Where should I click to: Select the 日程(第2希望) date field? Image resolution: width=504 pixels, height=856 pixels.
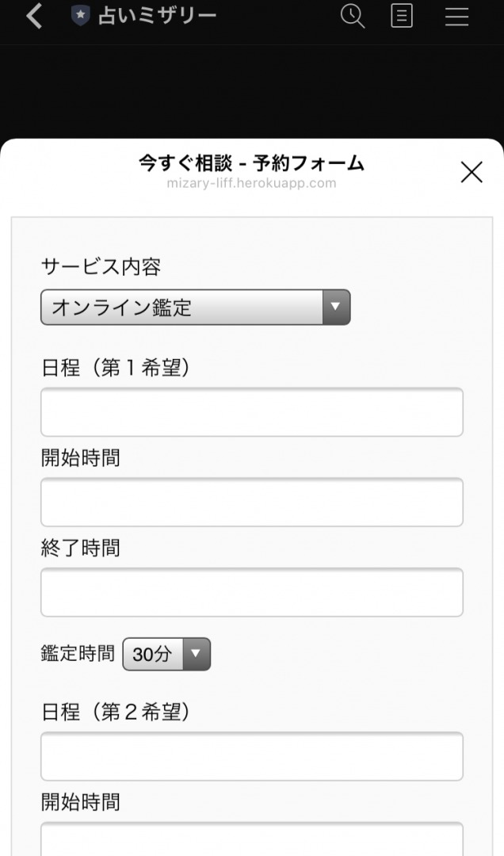[x=252, y=757]
